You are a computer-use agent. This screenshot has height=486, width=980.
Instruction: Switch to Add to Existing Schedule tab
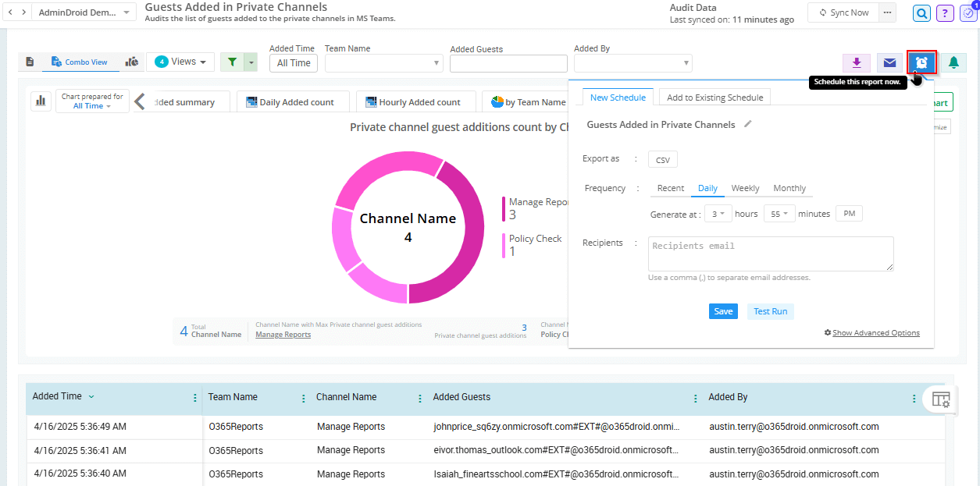pos(715,98)
